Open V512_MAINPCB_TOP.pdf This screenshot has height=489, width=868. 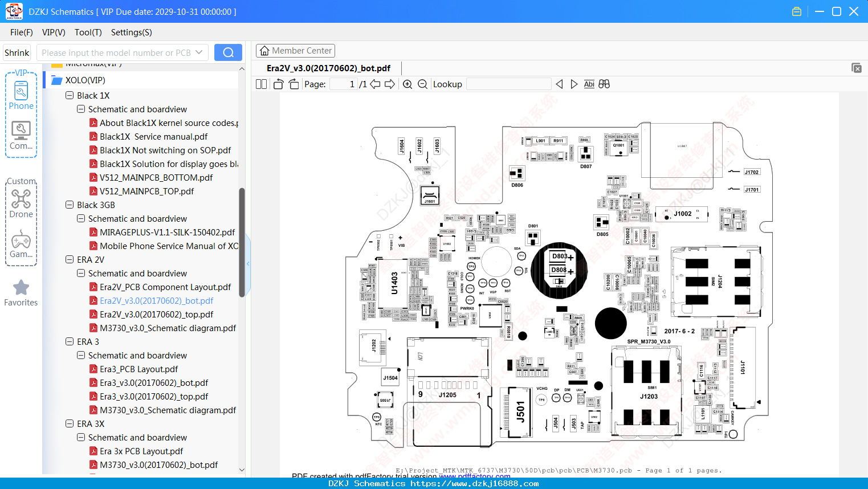click(147, 191)
